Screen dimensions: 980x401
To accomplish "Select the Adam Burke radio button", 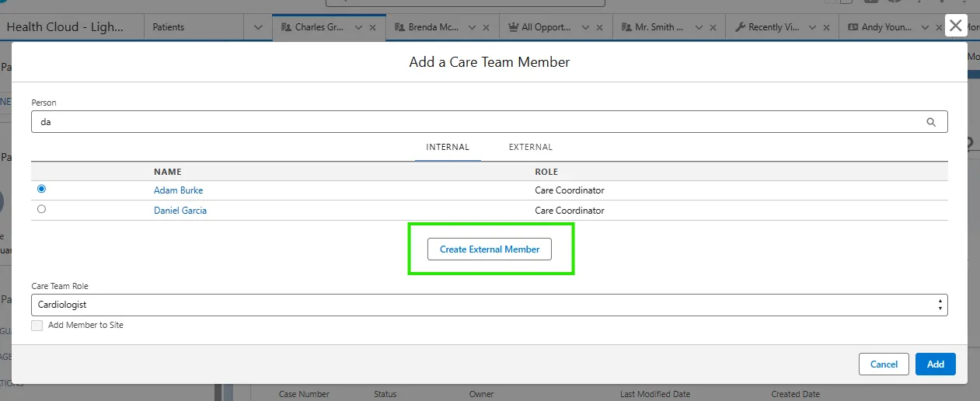I will [42, 189].
